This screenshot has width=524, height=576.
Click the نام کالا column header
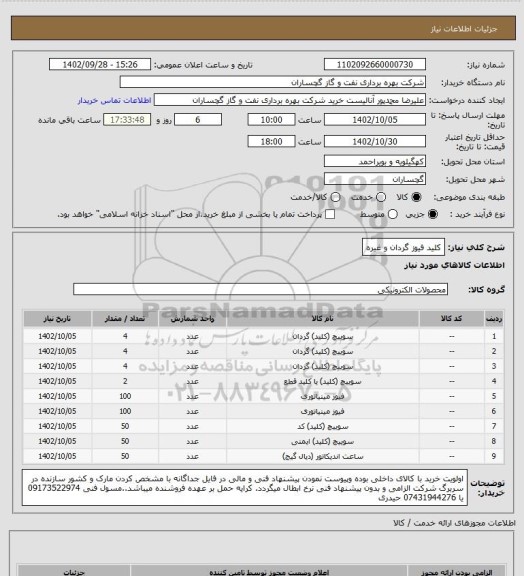click(323, 319)
